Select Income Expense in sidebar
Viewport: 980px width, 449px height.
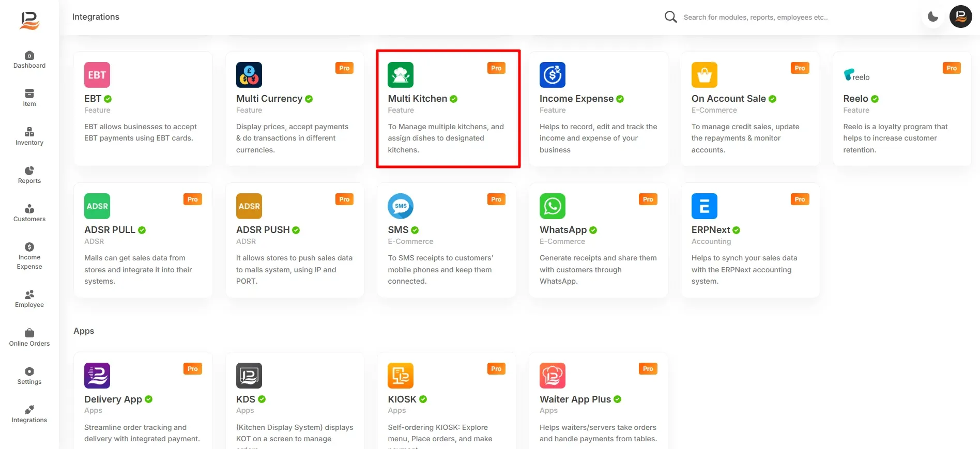click(x=29, y=256)
